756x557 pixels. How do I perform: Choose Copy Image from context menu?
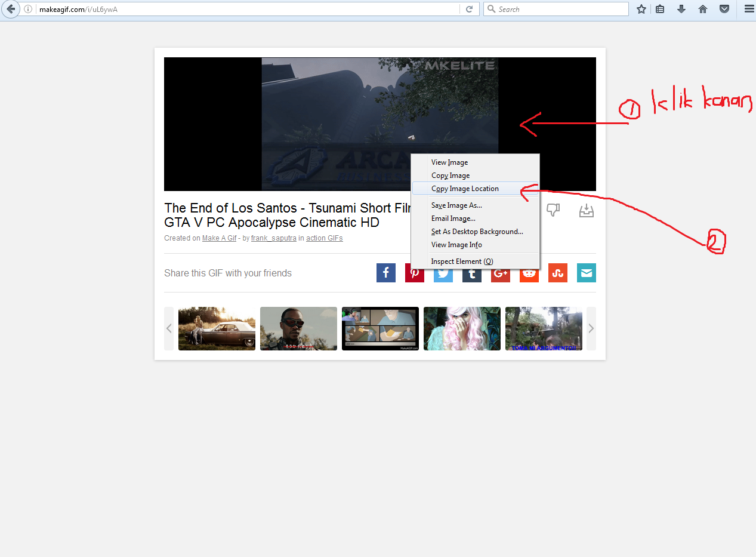(x=476, y=176)
